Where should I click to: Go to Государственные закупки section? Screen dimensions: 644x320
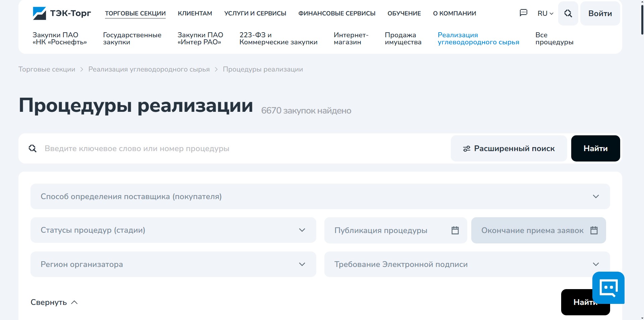click(132, 39)
